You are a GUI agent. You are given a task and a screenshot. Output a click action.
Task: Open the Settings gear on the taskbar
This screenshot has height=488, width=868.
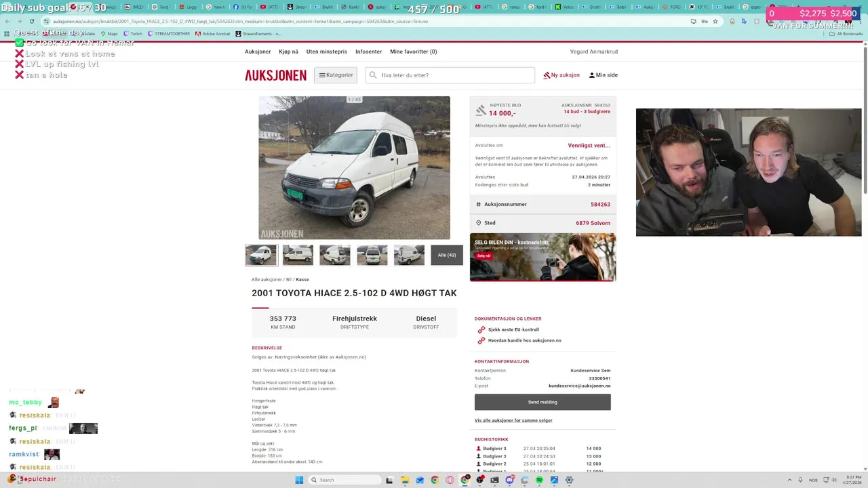(569, 480)
